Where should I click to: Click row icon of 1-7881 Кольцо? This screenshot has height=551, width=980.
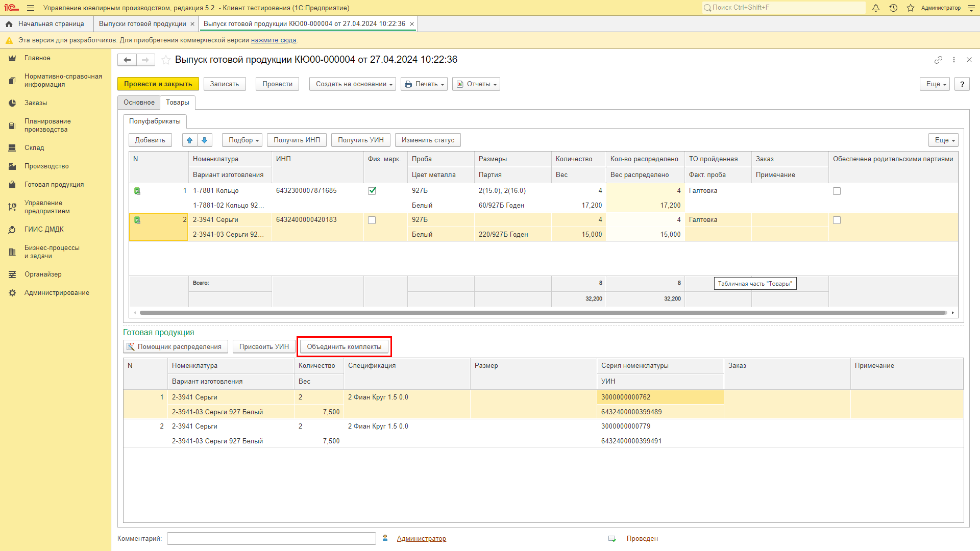coord(137,191)
